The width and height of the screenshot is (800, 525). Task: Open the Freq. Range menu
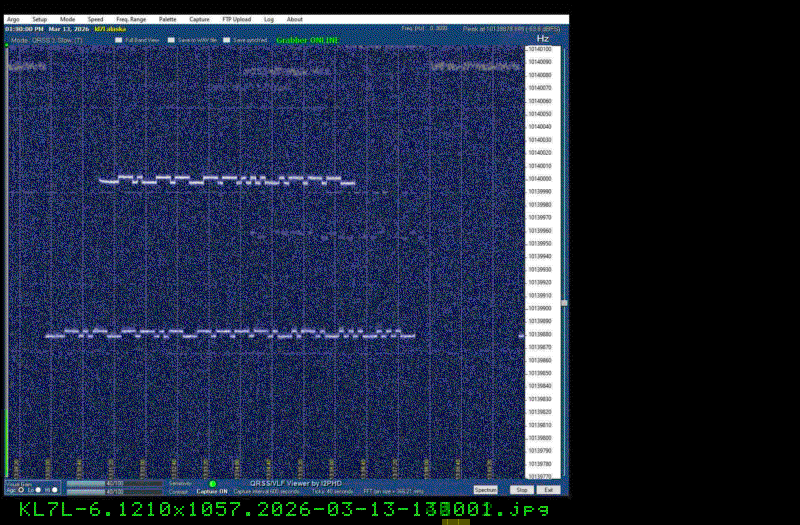[130, 19]
